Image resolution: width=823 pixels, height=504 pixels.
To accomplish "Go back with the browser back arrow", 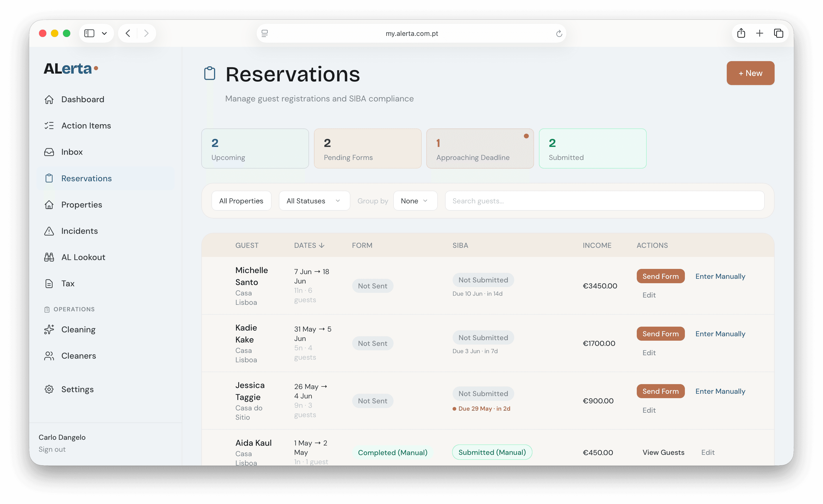I will click(128, 33).
